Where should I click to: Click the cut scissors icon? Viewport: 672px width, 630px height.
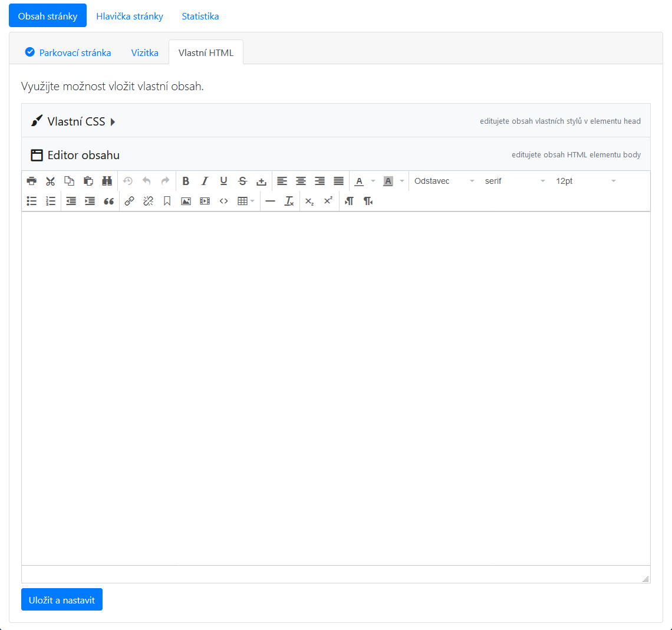(x=51, y=181)
